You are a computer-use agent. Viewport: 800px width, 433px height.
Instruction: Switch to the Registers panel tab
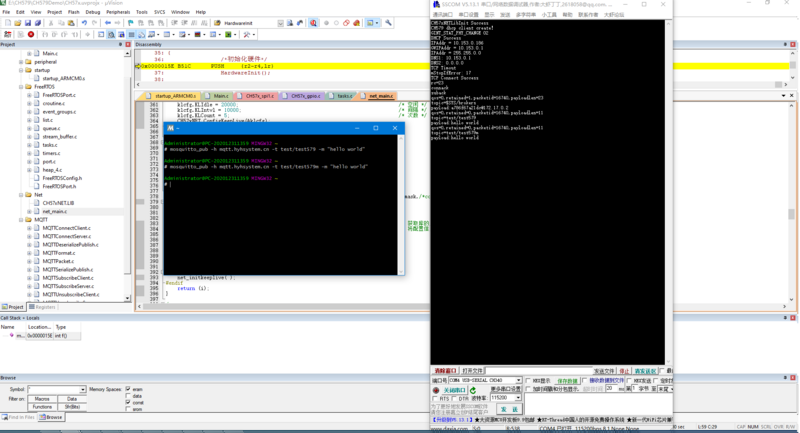42,307
